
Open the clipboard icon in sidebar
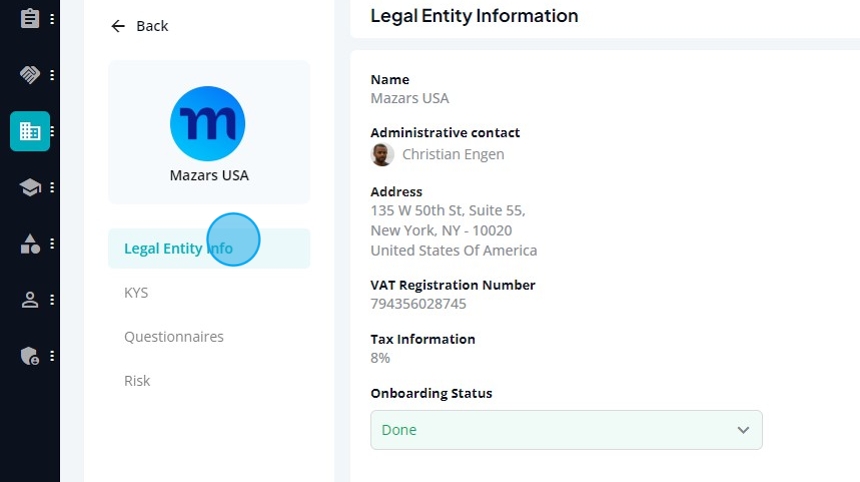(30, 19)
